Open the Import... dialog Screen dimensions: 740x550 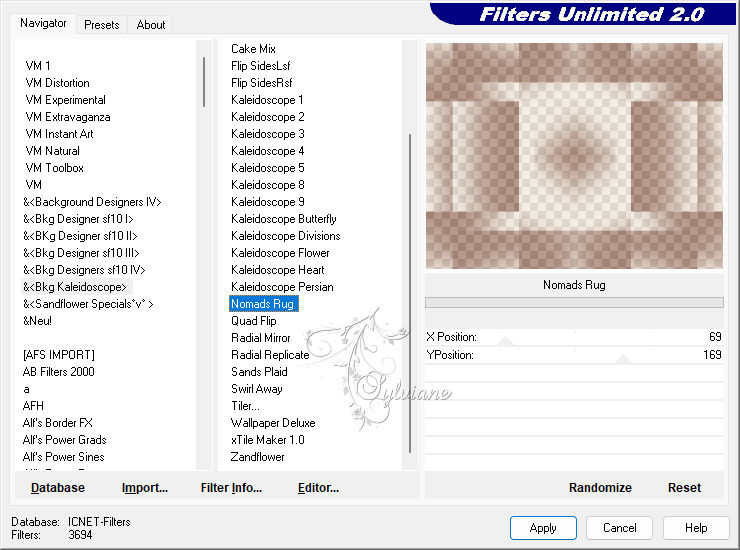(144, 488)
